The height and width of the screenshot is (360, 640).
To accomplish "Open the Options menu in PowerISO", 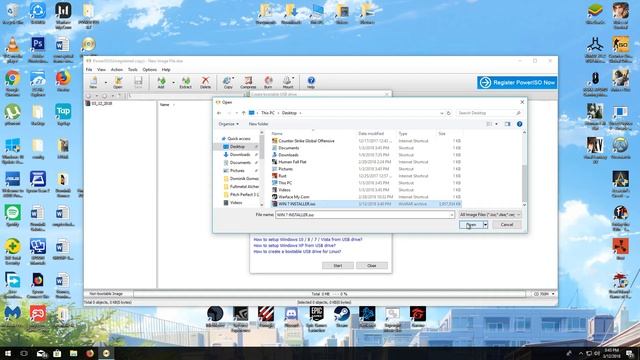I will coord(149,70).
